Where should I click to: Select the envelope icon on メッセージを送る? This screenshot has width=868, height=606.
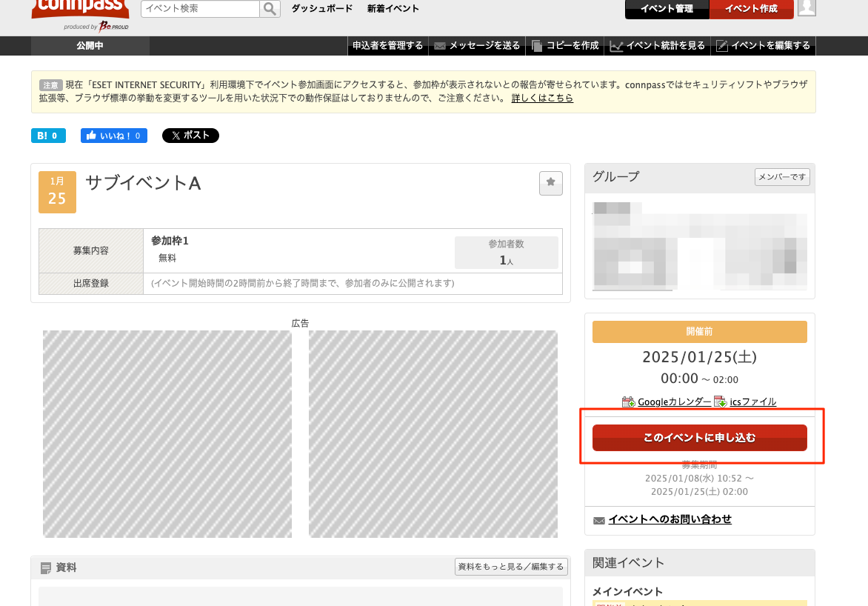tap(441, 45)
